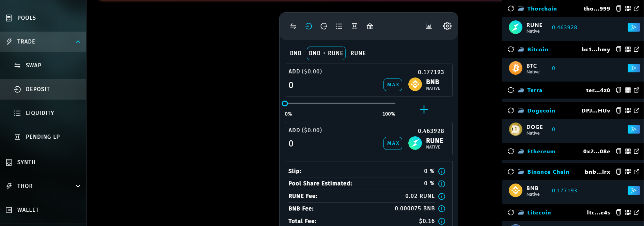
Task: Open PENDING LP in sidebar
Action: coord(43,137)
